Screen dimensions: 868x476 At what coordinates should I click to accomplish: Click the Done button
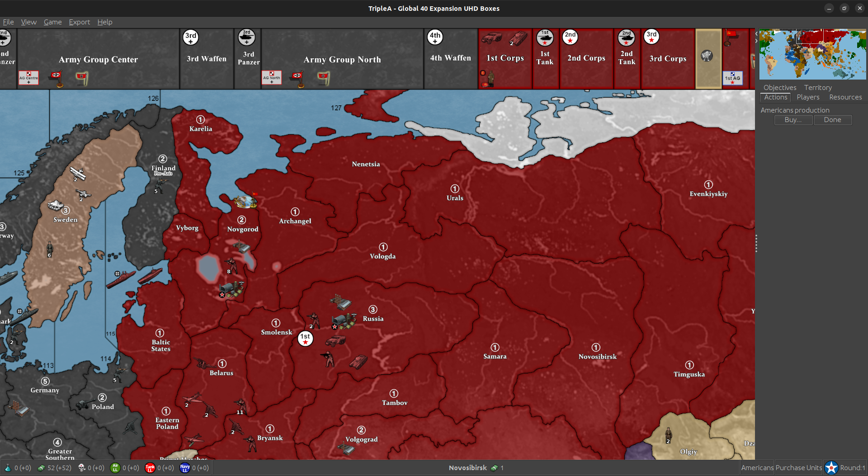[x=832, y=120]
